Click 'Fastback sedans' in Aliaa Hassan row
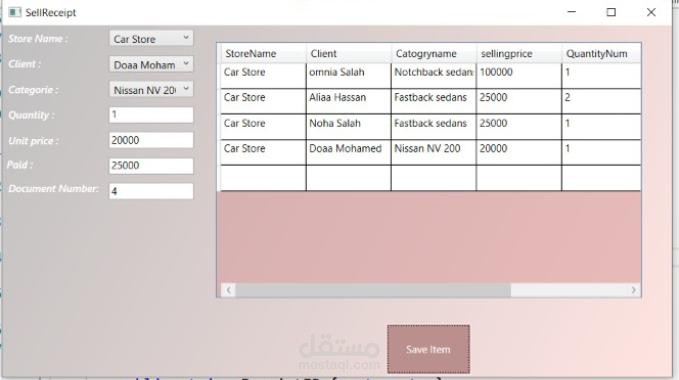 434,102
